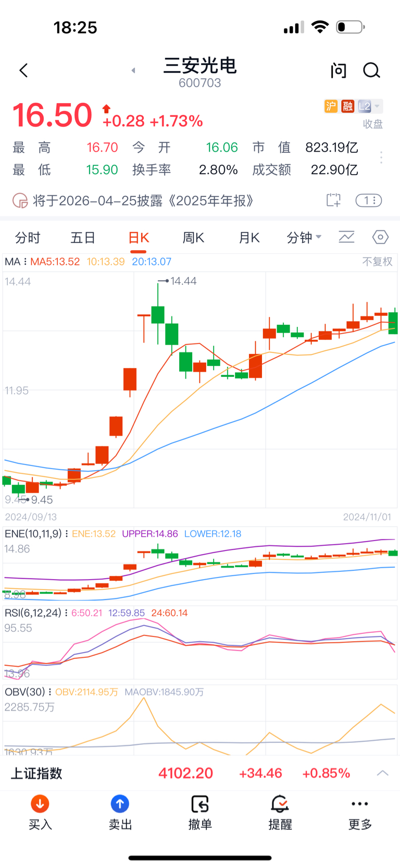Expand the 上证指数 bar chevron
The image size is (400, 868).
(x=383, y=773)
